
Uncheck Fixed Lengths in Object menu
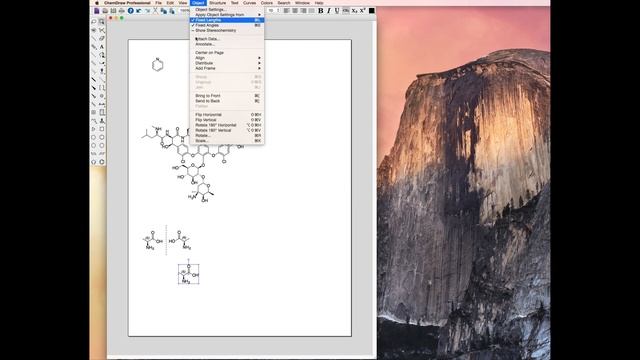(227, 20)
